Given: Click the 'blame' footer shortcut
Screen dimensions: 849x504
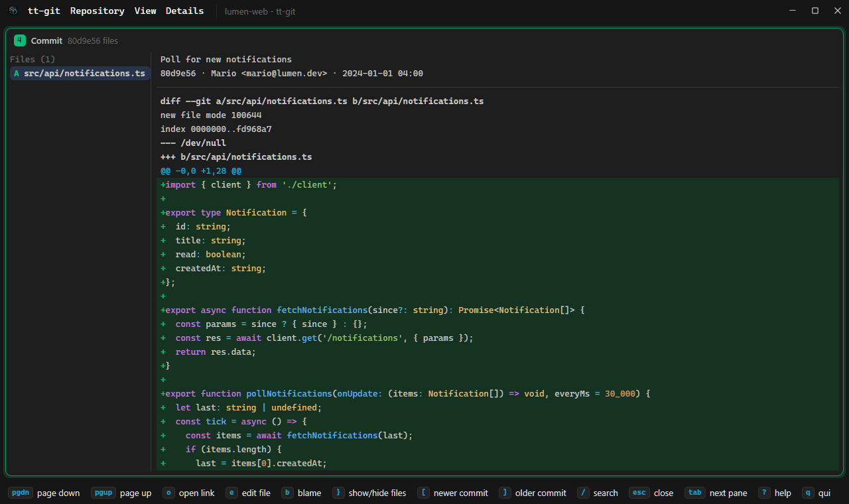Looking at the screenshot, I should [301, 493].
